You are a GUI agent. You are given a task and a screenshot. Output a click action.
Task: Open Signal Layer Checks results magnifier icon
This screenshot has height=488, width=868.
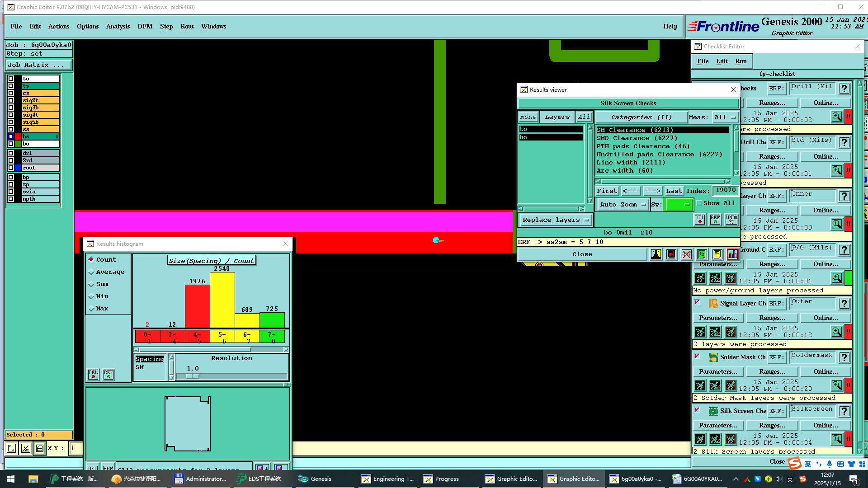coord(837,331)
